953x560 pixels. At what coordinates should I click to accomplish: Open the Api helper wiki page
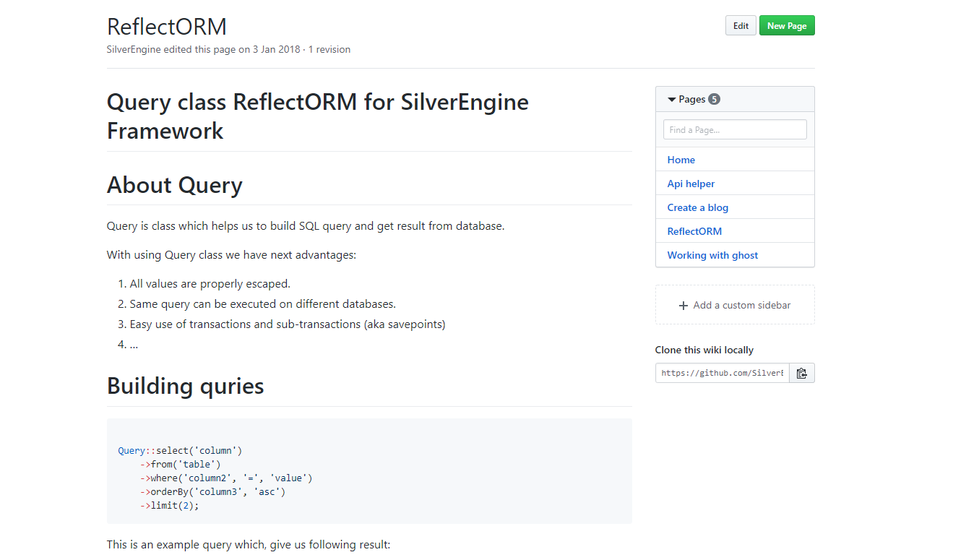click(x=691, y=184)
